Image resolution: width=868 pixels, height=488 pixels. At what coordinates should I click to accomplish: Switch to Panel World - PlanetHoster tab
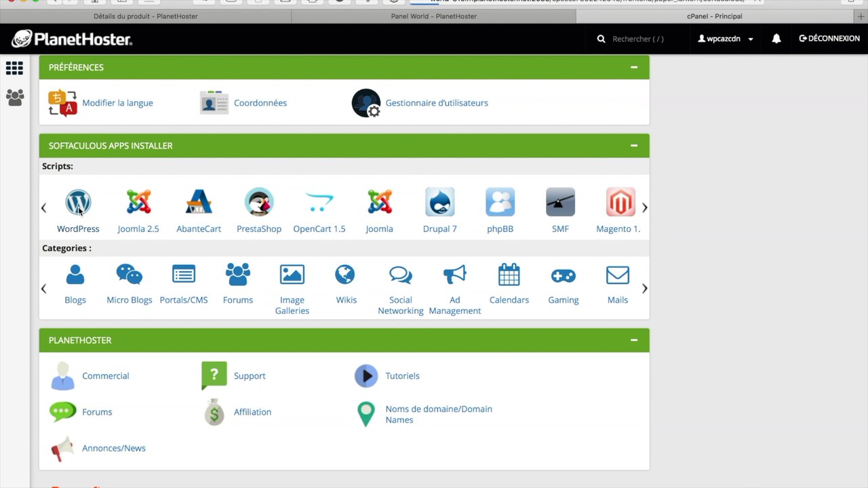coord(434,16)
